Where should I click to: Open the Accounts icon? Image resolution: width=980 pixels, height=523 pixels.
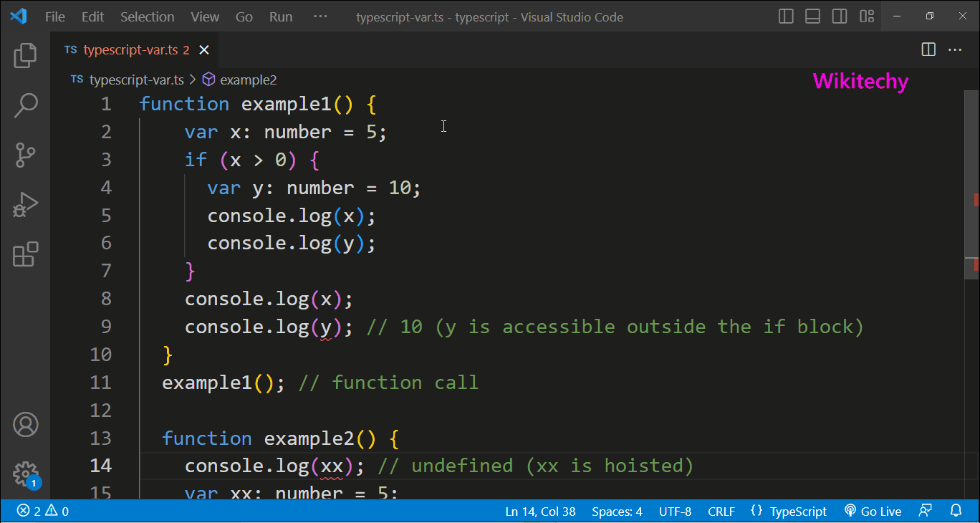click(26, 424)
